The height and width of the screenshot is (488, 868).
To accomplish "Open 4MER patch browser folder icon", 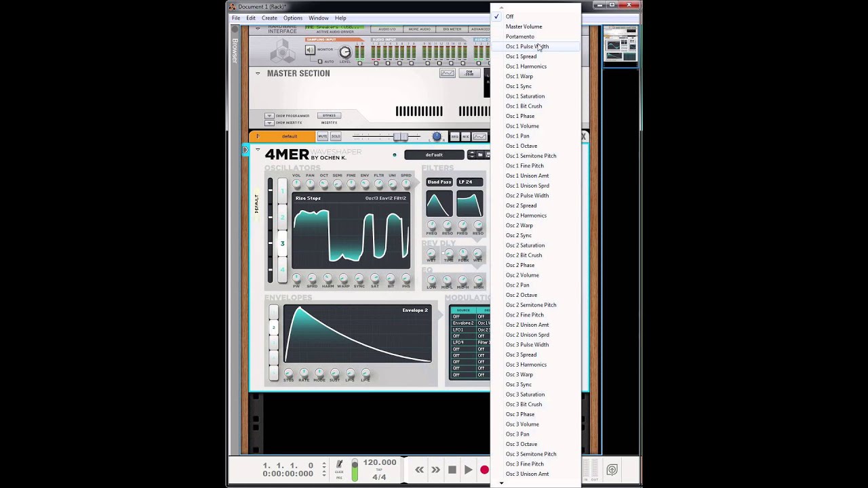I will (x=479, y=155).
